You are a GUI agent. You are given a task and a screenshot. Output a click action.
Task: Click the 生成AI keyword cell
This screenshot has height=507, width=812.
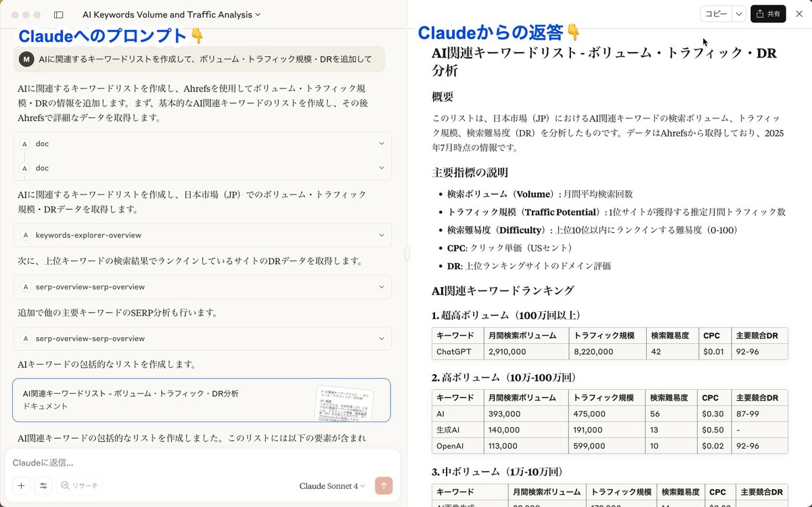click(x=457, y=429)
